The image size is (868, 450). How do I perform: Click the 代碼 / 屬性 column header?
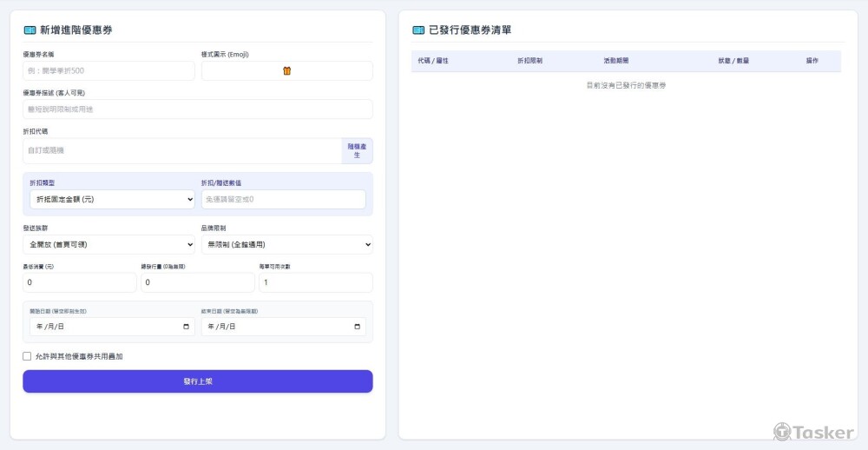click(x=433, y=61)
